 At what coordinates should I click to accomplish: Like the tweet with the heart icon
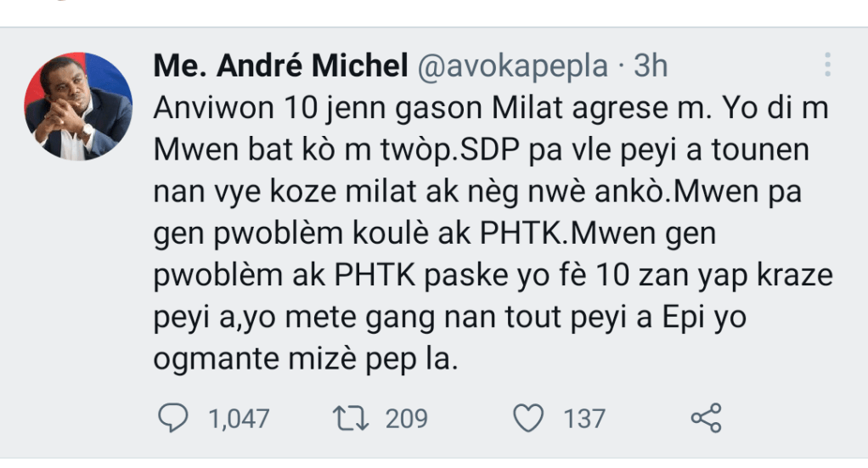(530, 418)
